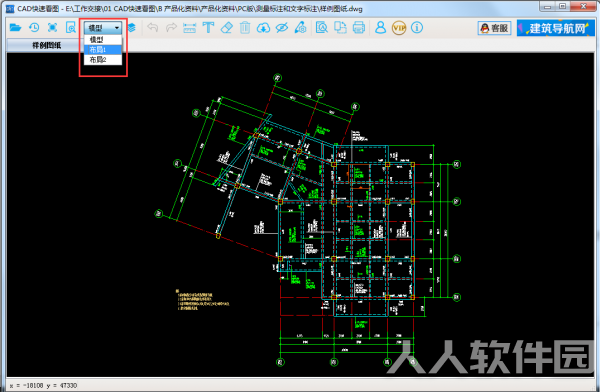600x392 pixels.
Task: Click the trash delete annotations icon
Action: pos(245,28)
